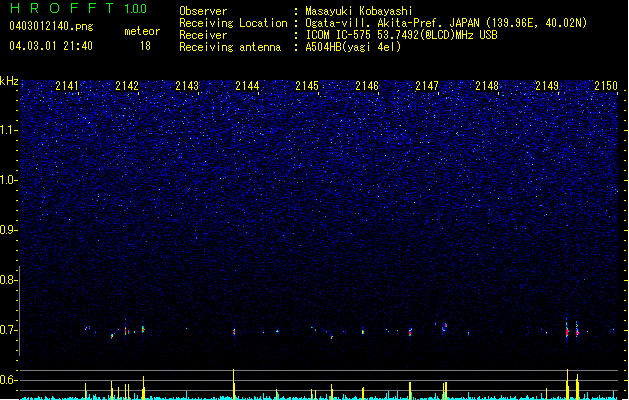Select the name Masayuki Kobayashi

pos(359,11)
